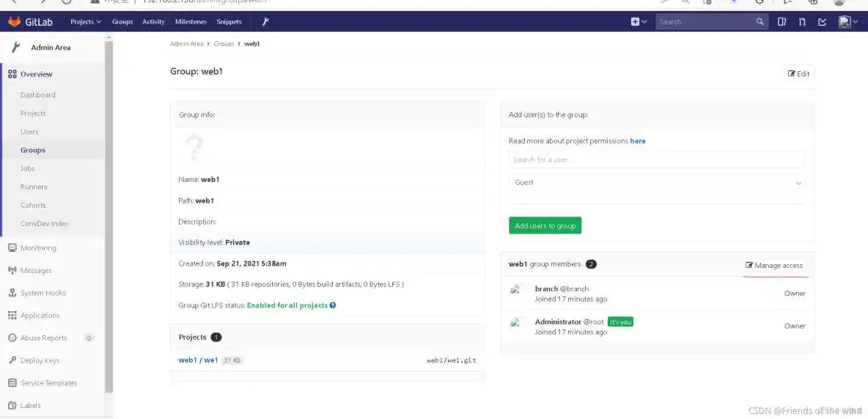Expand the user avatar menu in navbar
Viewport: 868px width, 419px height.
848,21
